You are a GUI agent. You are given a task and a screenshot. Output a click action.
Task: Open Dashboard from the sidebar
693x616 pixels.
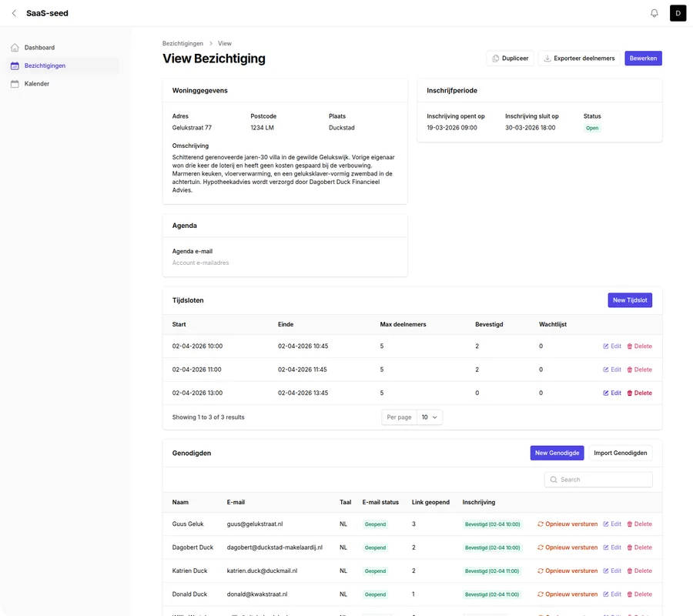pyautogui.click(x=39, y=48)
